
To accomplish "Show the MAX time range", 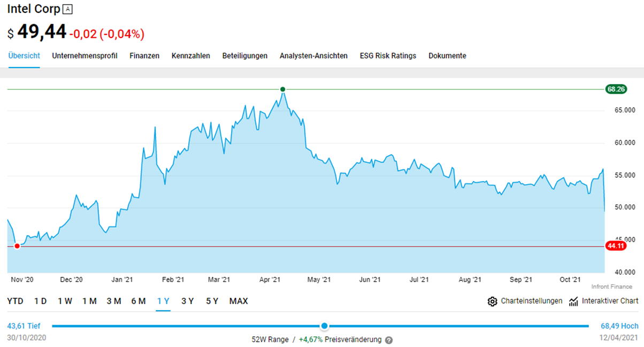I will tap(239, 301).
